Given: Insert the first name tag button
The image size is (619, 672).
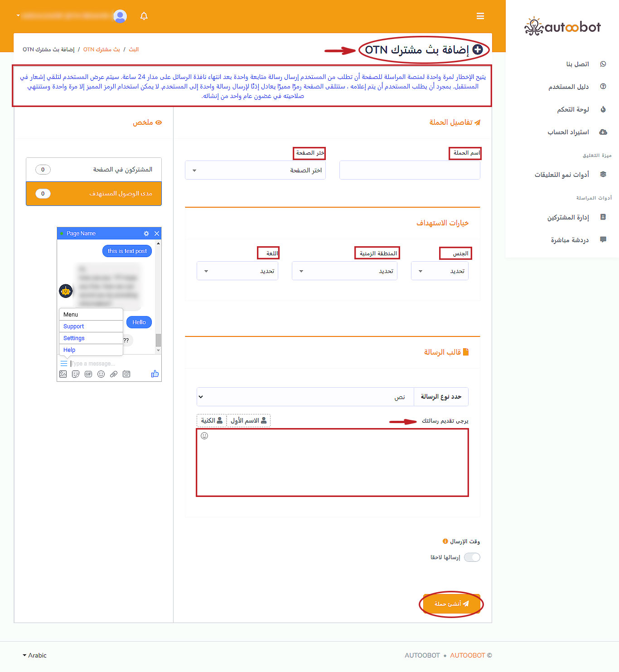Looking at the screenshot, I should click(248, 421).
